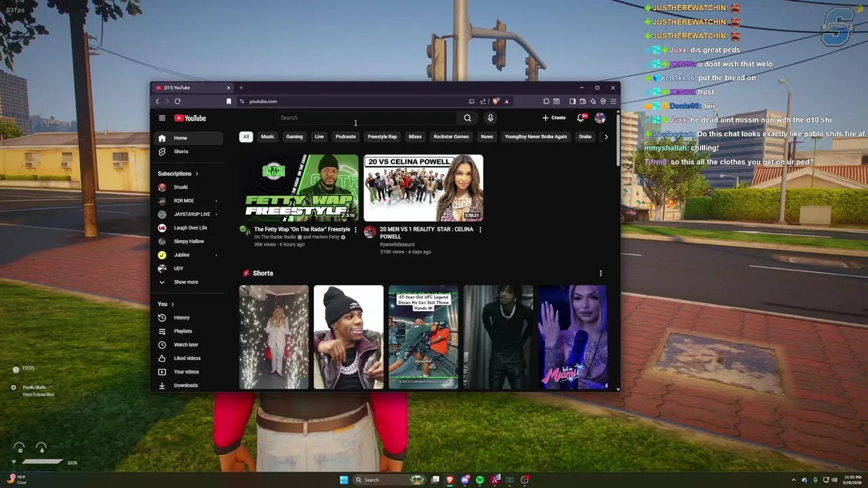Open the Druski subscription channel
This screenshot has height=488, width=868.
click(189, 187)
